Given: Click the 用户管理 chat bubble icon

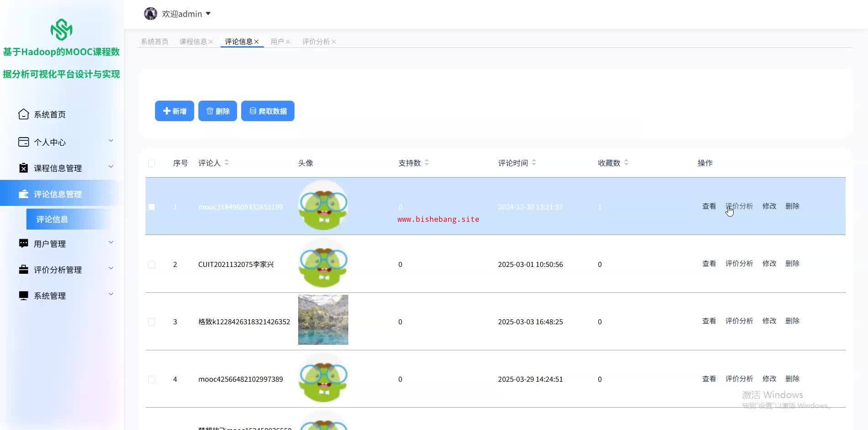Looking at the screenshot, I should tap(23, 244).
